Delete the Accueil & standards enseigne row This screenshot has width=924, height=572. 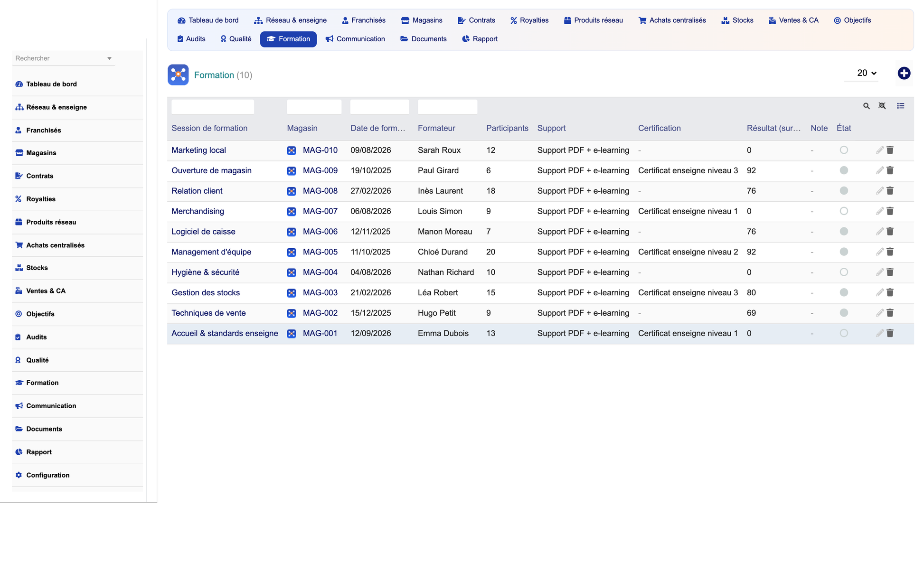click(x=890, y=334)
